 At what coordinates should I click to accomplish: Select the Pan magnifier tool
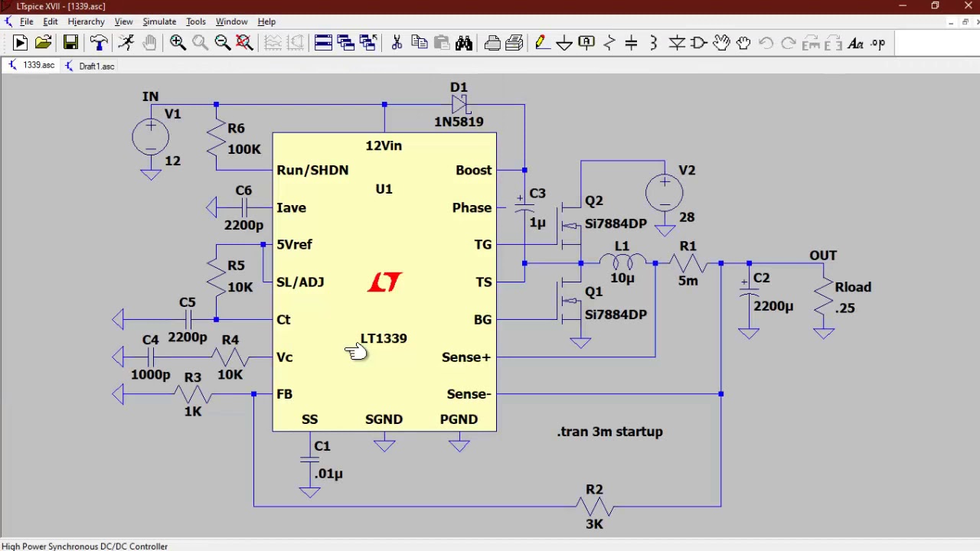click(200, 44)
